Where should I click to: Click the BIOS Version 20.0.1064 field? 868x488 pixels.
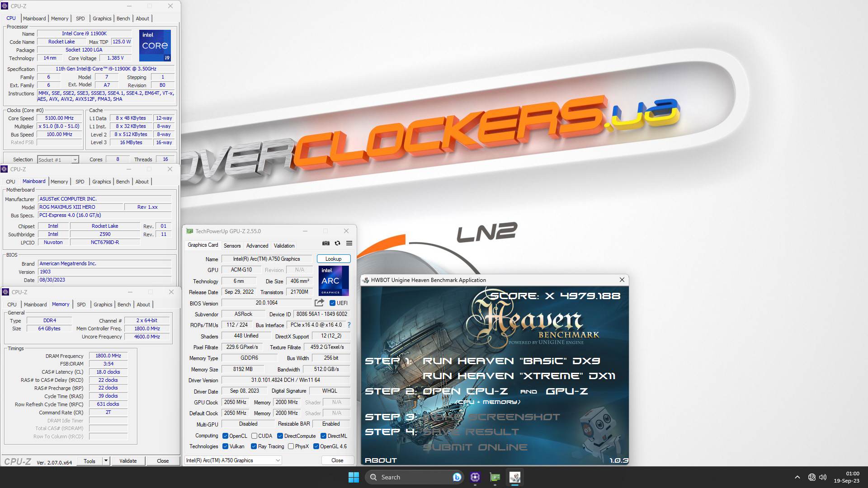coord(267,303)
